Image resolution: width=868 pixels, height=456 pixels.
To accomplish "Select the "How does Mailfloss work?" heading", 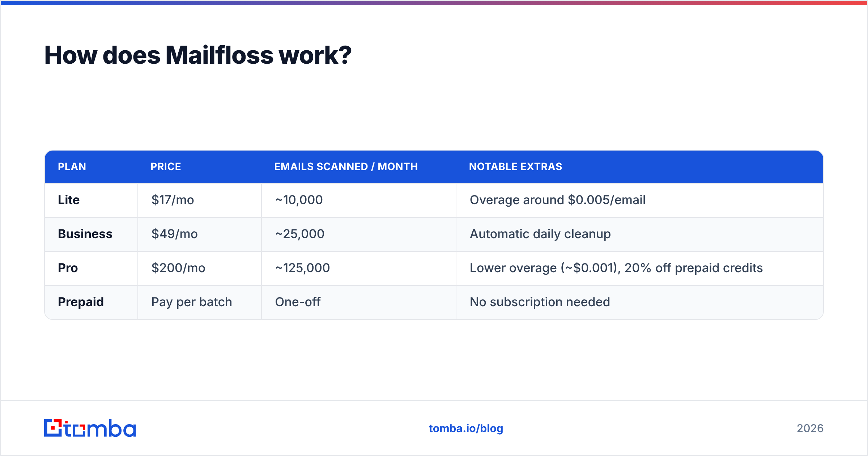I will pyautogui.click(x=198, y=55).
